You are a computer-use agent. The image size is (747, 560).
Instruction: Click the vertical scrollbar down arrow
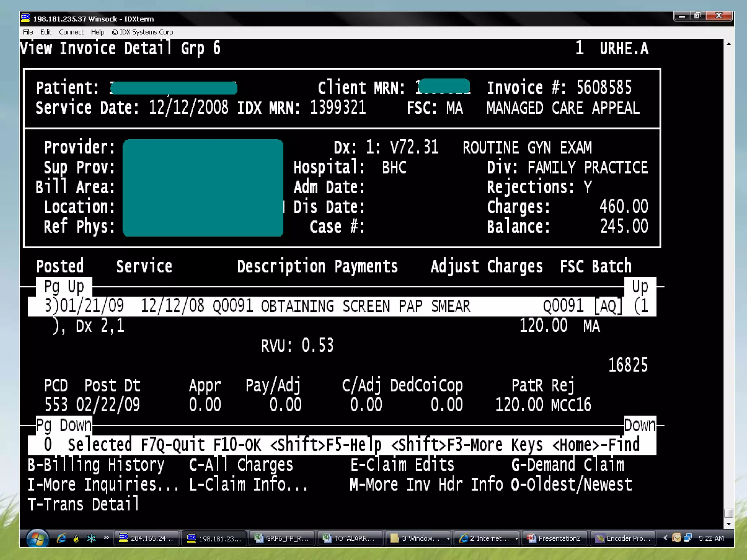pyautogui.click(x=728, y=524)
